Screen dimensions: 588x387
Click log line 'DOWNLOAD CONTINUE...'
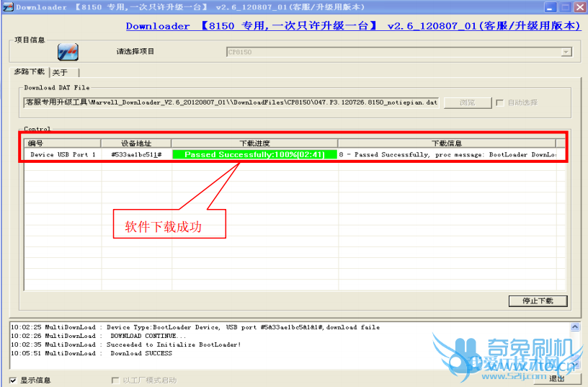pyautogui.click(x=98, y=336)
